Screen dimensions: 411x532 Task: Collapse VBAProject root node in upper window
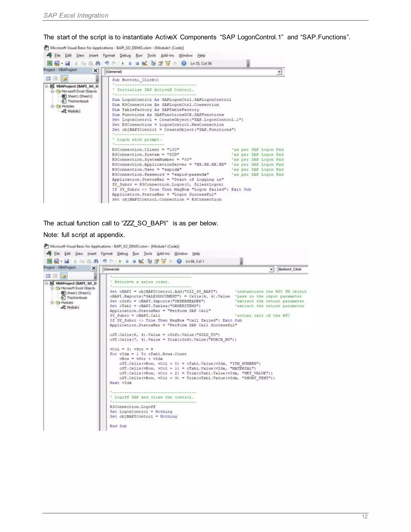pyautogui.click(x=47, y=86)
